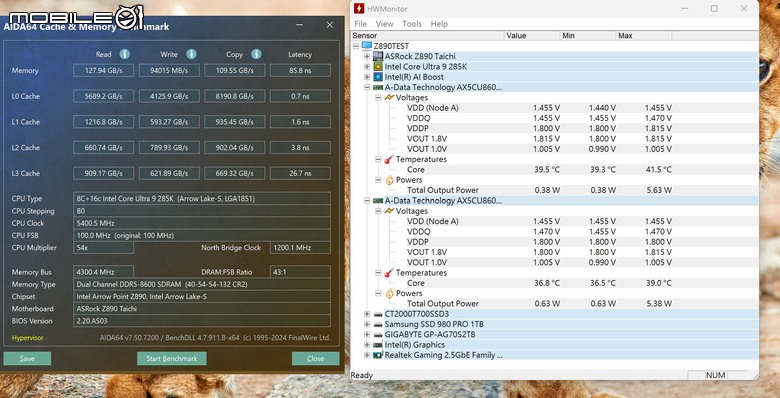Click the Sensor column header
This screenshot has width=780, height=398.
427,36
